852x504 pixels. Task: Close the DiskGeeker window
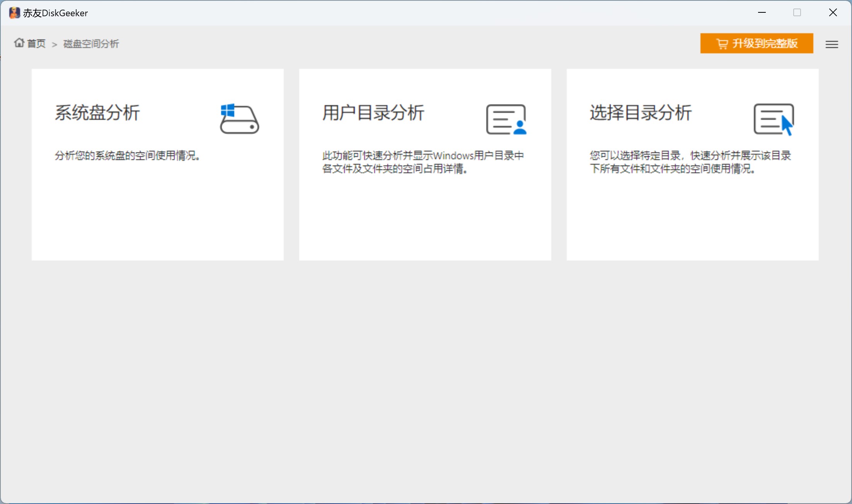click(x=833, y=13)
